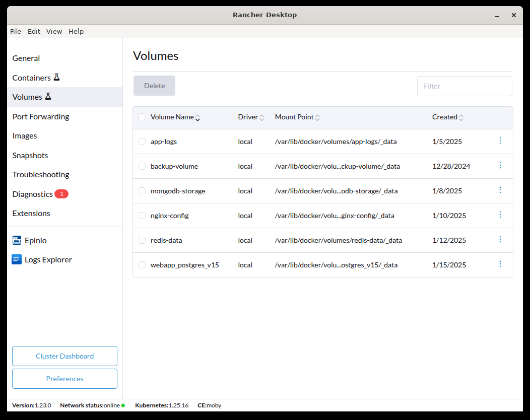The height and width of the screenshot is (420, 530).
Task: Click the nginx-config volume name
Action: (x=169, y=216)
